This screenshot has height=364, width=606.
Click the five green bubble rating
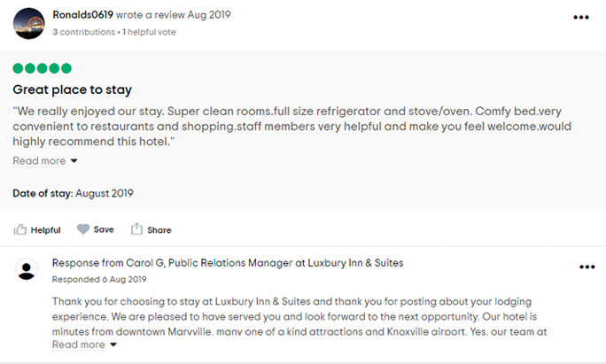[43, 68]
